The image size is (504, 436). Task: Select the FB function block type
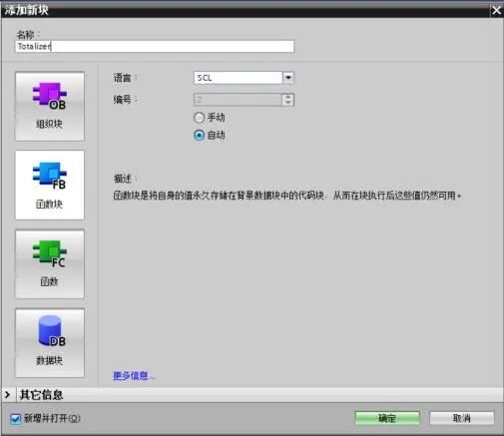(x=50, y=185)
